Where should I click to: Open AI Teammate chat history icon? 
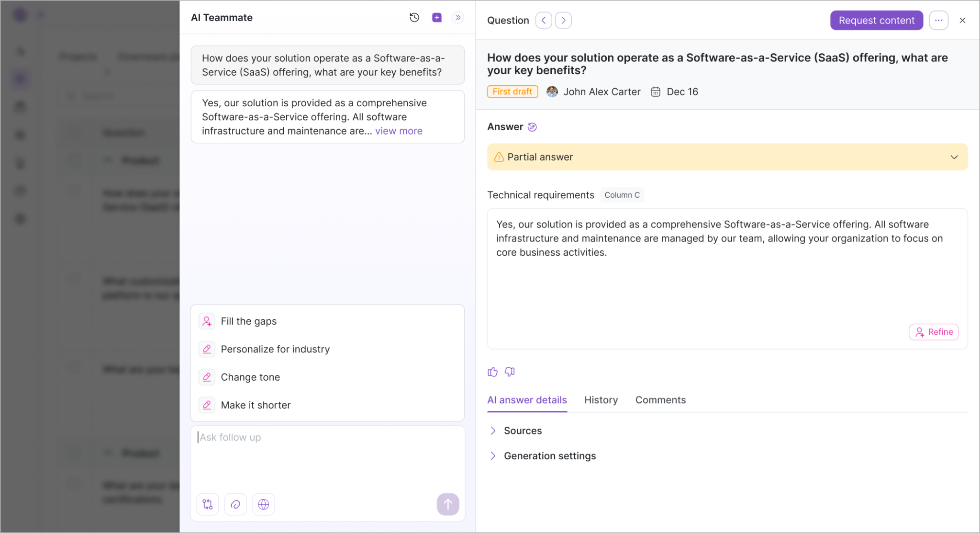pyautogui.click(x=414, y=18)
